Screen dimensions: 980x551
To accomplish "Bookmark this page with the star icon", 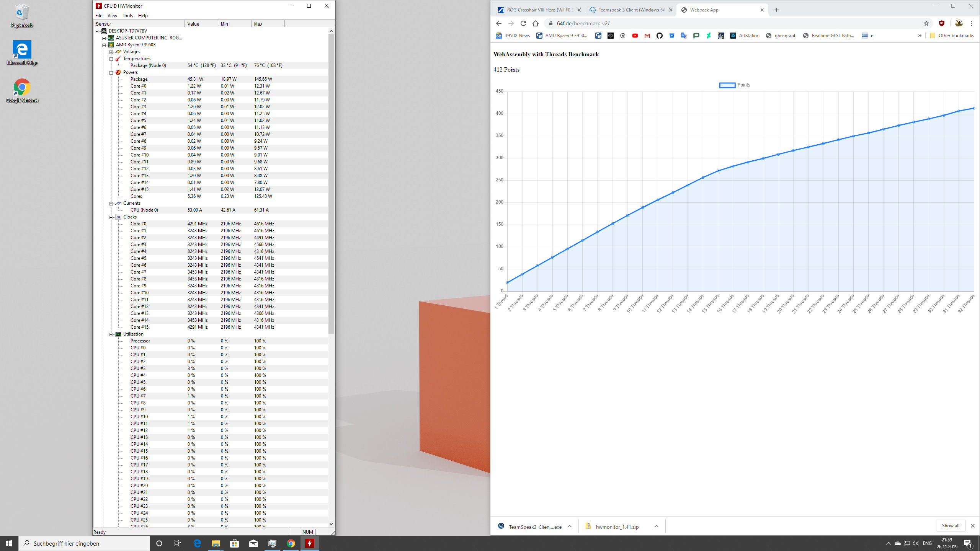I will (926, 23).
